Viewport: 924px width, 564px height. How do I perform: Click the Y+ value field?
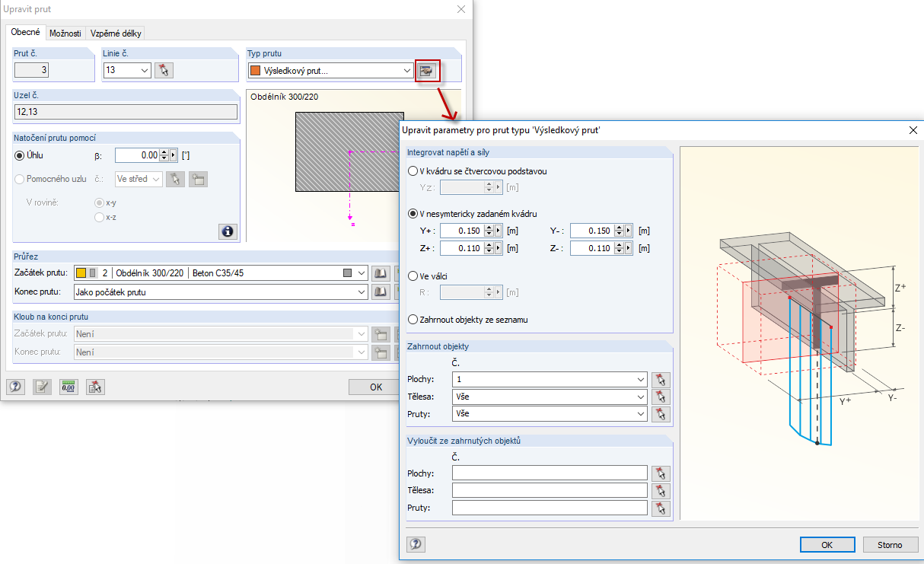tap(462, 231)
